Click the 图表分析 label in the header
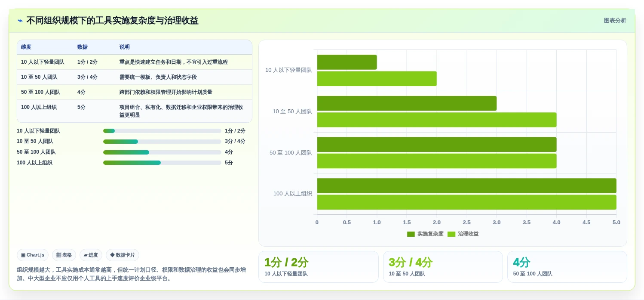This screenshot has height=300, width=644. (615, 21)
